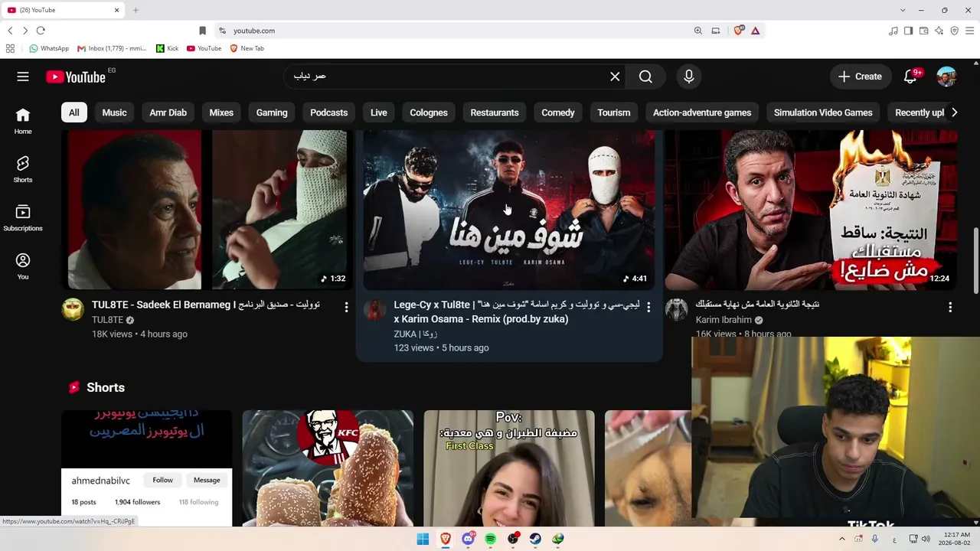Clear the YouTube search box text
The width and height of the screenshot is (980, 551).
615,77
